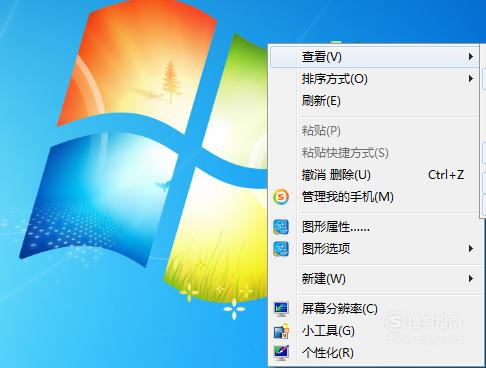Choose 个性化(R) entry
Image resolution: width=486 pixels, height=368 pixels.
tap(375, 353)
